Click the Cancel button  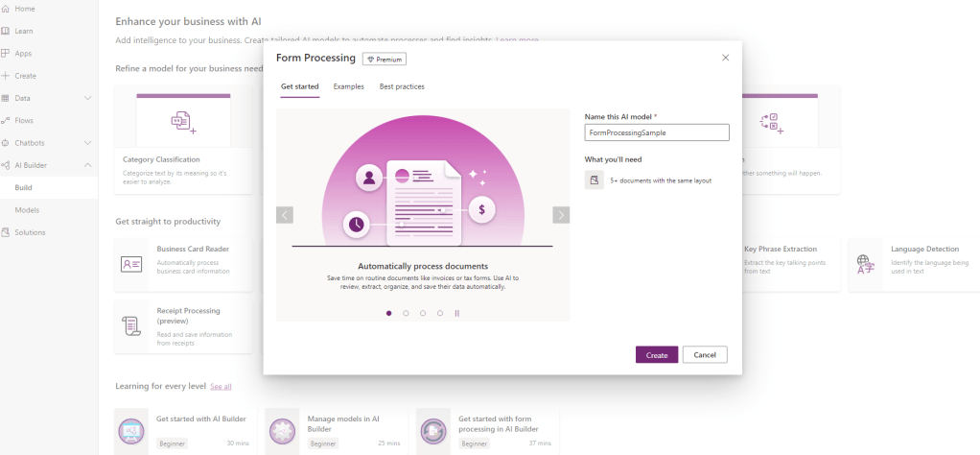coord(705,355)
